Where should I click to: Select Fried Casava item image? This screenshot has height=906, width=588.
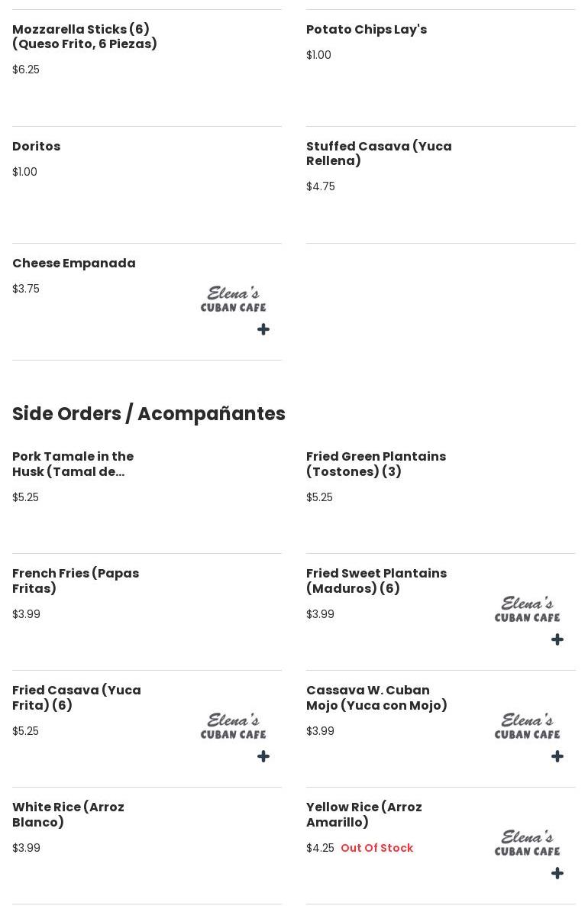coord(233,726)
